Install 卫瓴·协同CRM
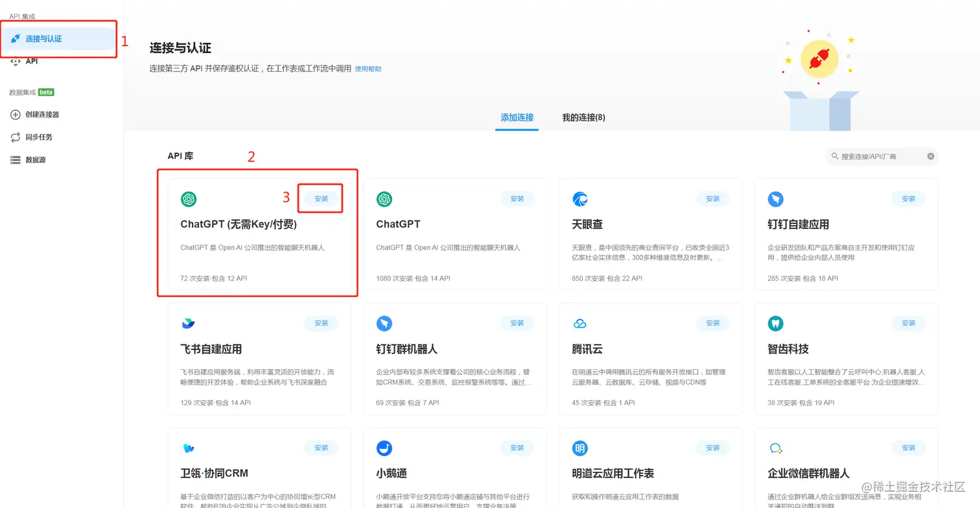This screenshot has height=508, width=980. (321, 448)
